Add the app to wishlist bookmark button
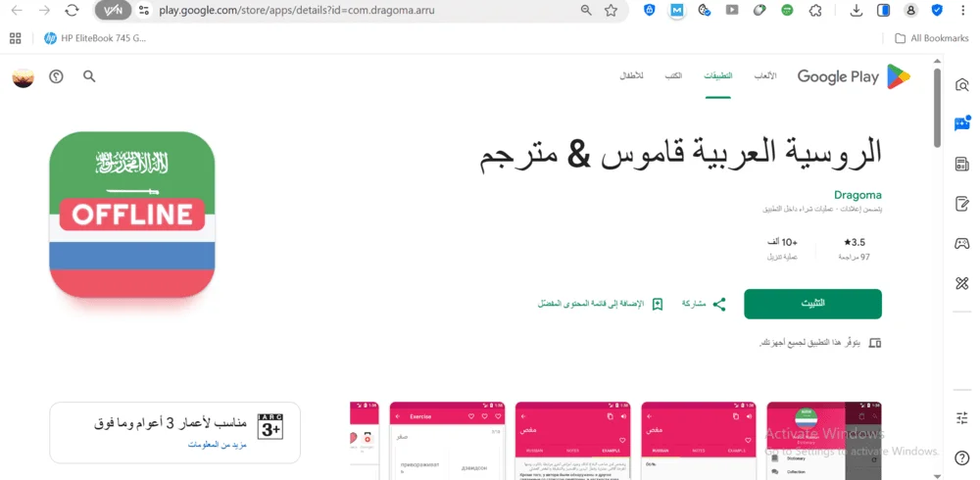The image size is (980, 480). click(600, 305)
